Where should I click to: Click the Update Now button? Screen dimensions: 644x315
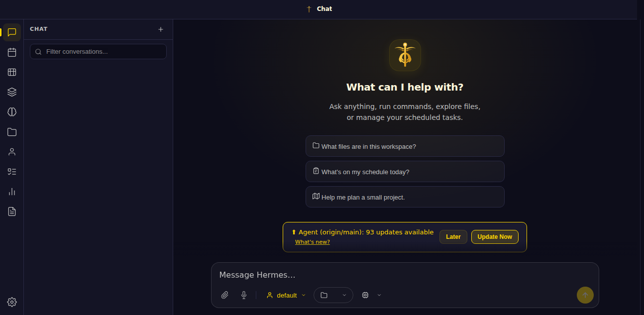point(495,237)
